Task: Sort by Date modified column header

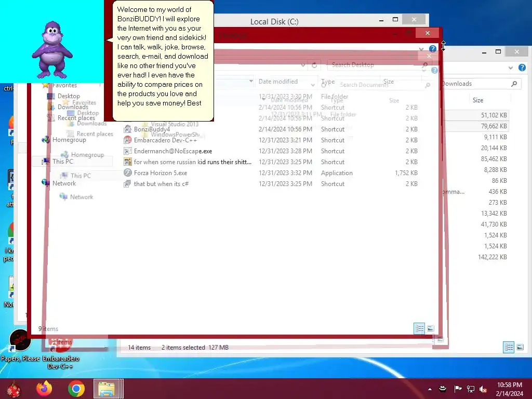Action: 278,82
